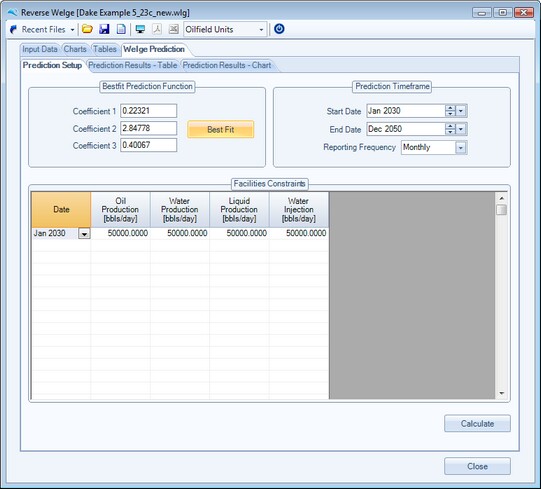Export to Excel using spreadsheet icon
541x489 pixels.
click(174, 29)
